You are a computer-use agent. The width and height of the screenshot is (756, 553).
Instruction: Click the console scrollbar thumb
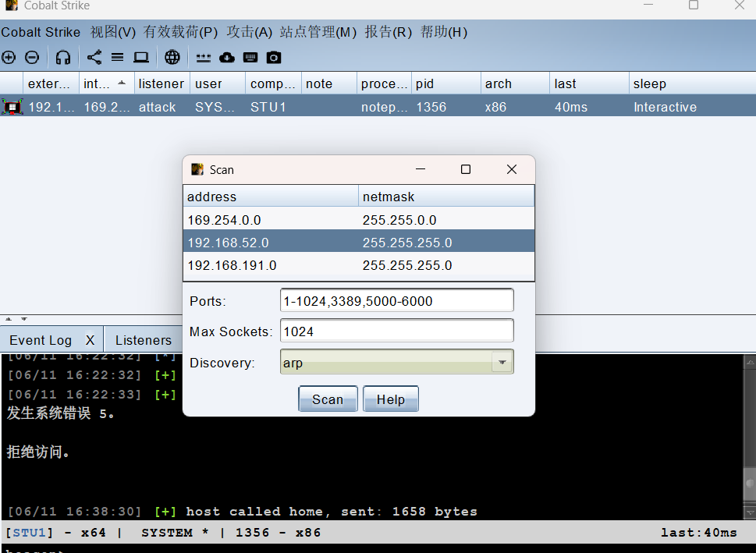750,483
